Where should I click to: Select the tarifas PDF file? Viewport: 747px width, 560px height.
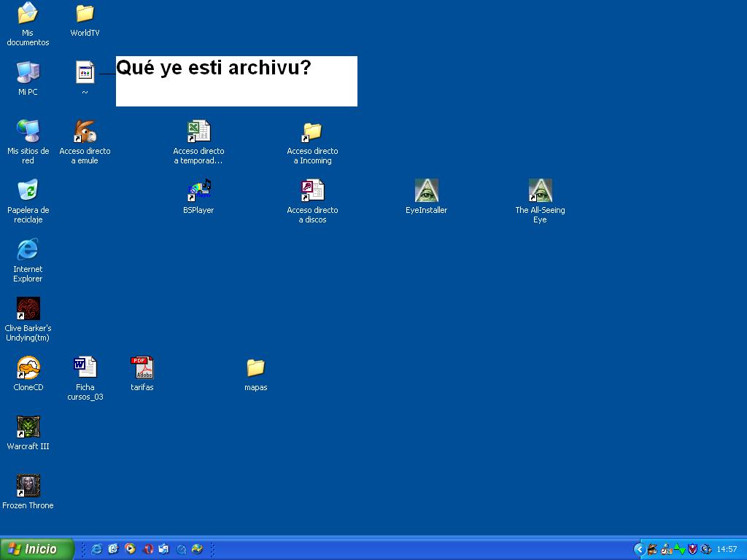142,368
